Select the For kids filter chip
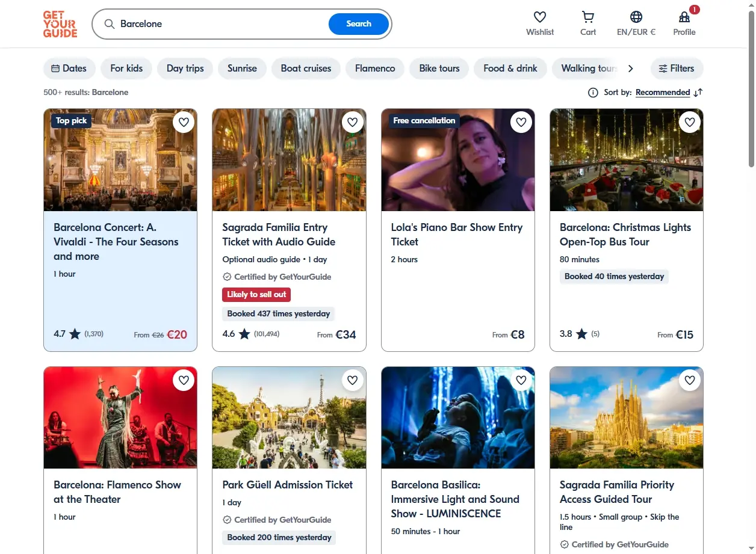The image size is (756, 554). pyautogui.click(x=126, y=69)
